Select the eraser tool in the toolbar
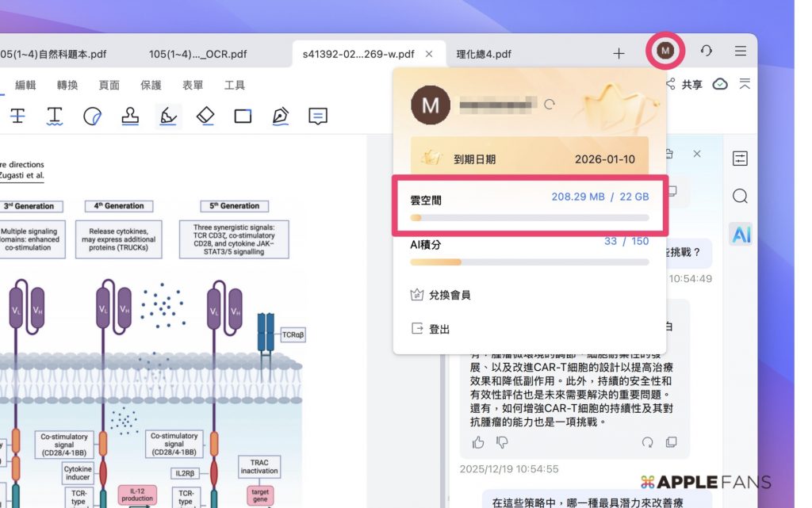 click(x=205, y=116)
